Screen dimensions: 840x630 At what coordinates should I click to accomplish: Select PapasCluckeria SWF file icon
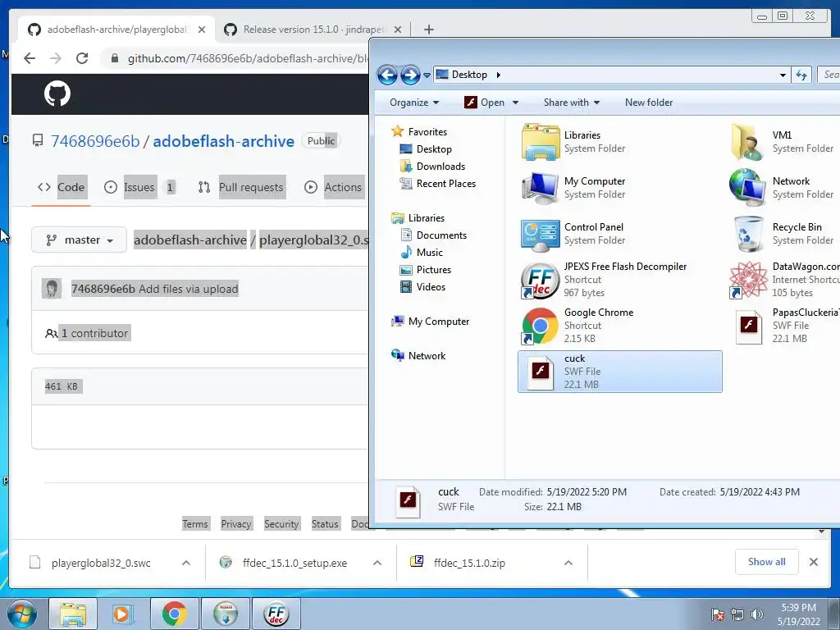[748, 326]
